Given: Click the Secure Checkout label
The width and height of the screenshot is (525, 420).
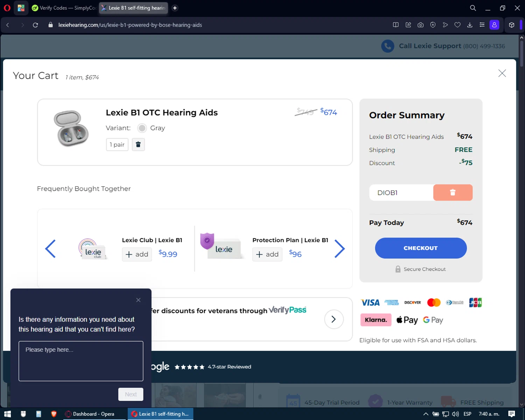Looking at the screenshot, I should tap(425, 269).
